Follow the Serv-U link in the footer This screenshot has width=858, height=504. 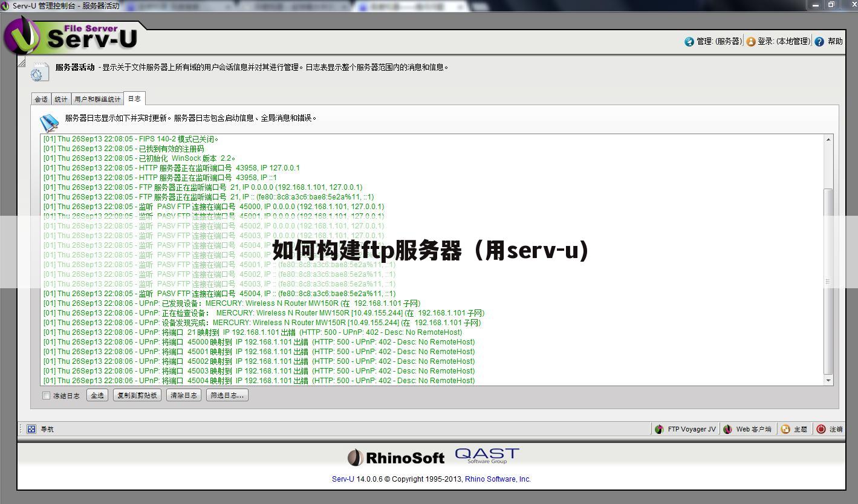(343, 479)
